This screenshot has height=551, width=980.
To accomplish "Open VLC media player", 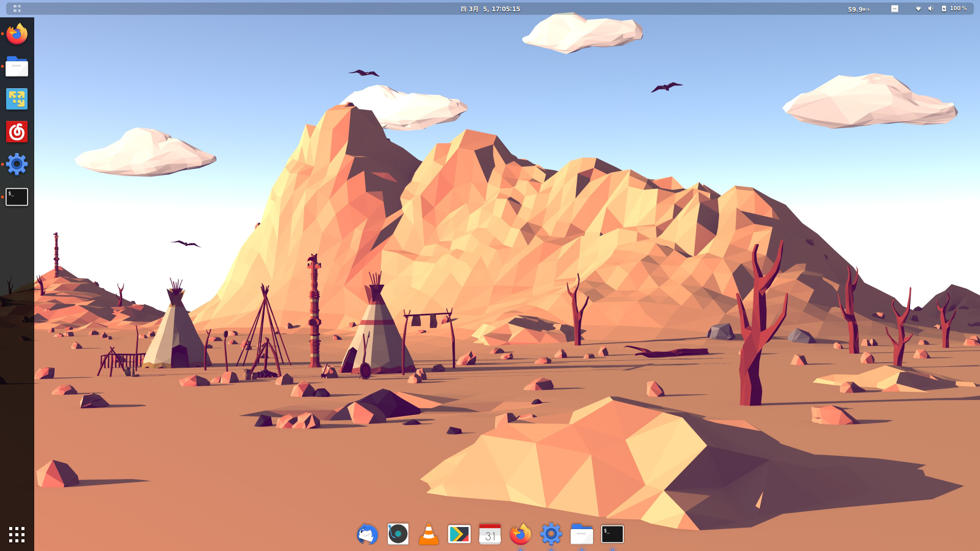I will (x=428, y=534).
